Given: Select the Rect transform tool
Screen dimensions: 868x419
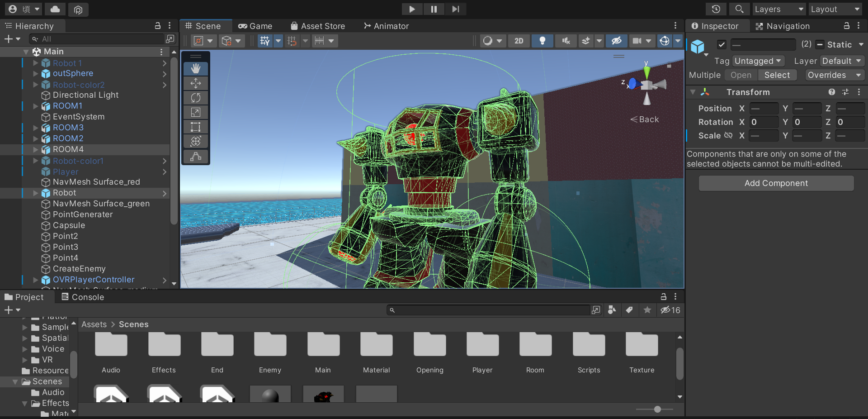Looking at the screenshot, I should point(195,127).
